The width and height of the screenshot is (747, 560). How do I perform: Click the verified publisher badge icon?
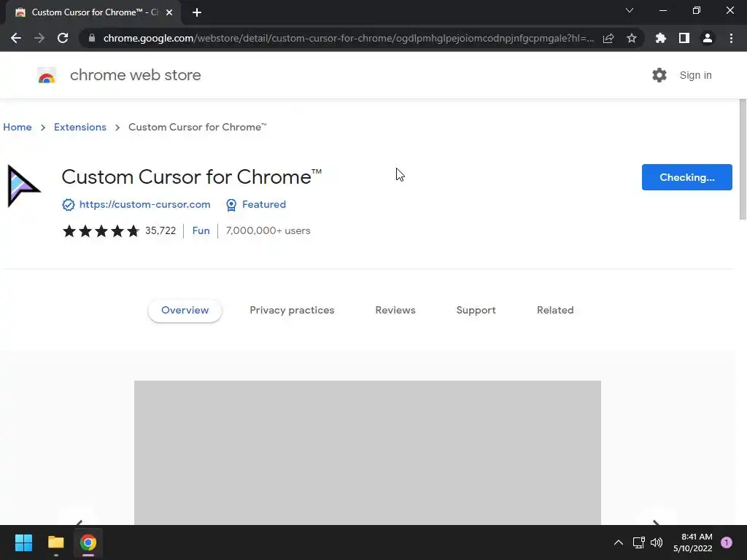pyautogui.click(x=68, y=205)
